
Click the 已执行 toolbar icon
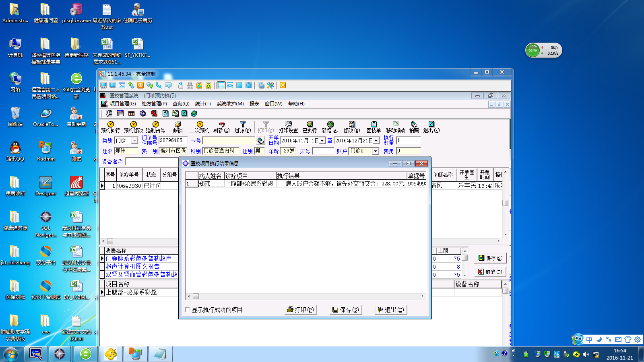[x=310, y=127]
